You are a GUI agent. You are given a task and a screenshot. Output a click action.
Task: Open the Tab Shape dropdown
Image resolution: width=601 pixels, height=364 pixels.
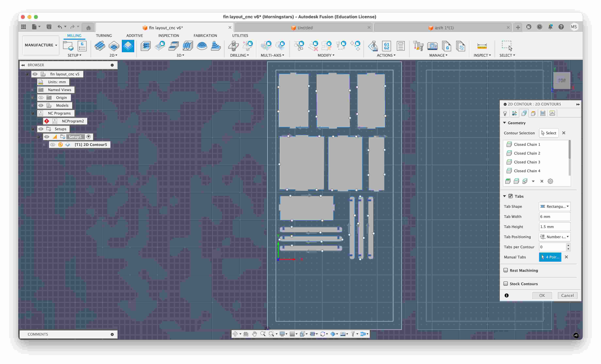[x=554, y=206]
